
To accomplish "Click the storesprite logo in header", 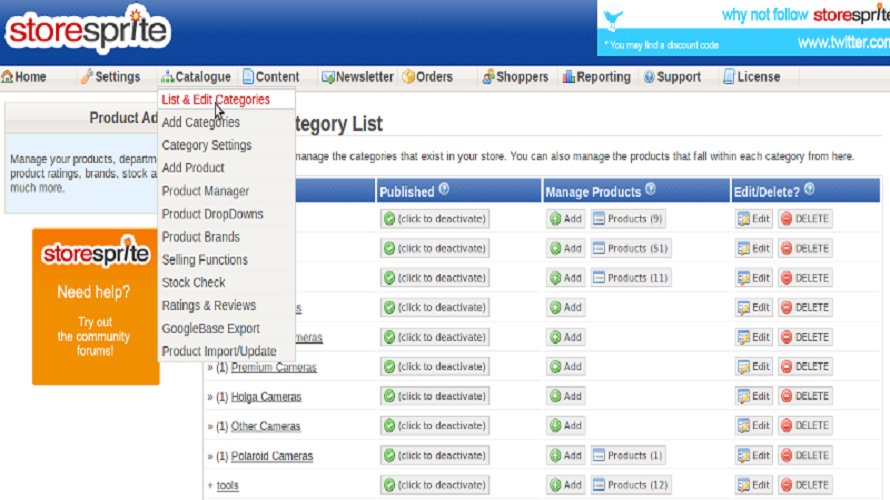I will click(88, 30).
